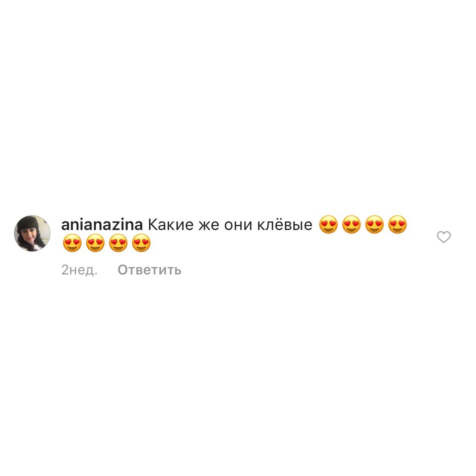
Task: Click the third heart-eyes emoji in second row
Action: pos(119,243)
